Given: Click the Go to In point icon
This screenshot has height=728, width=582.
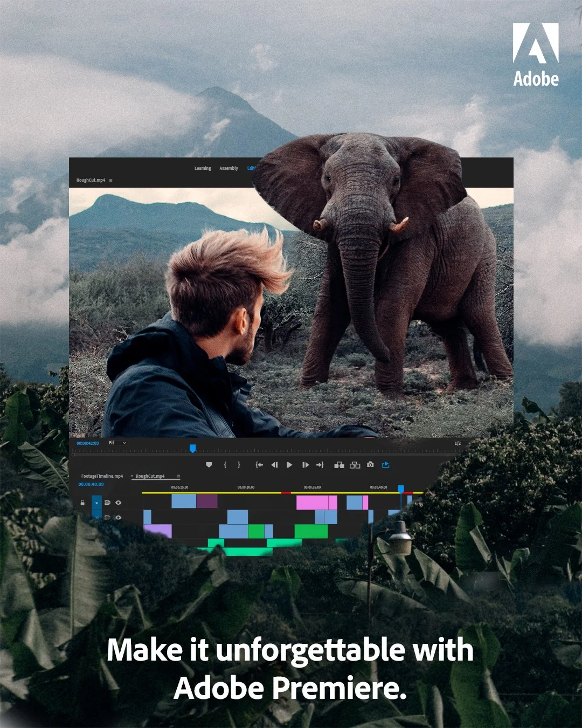Looking at the screenshot, I should coord(259,465).
